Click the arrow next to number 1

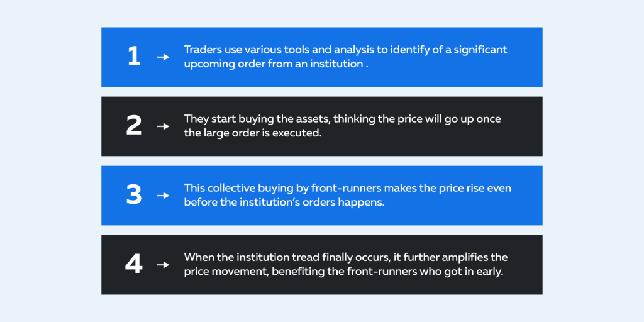(163, 57)
